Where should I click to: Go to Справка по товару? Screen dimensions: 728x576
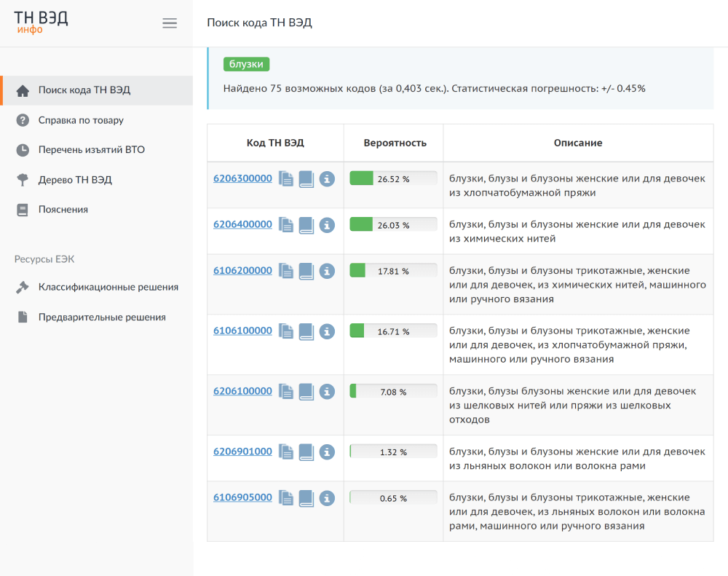(81, 120)
